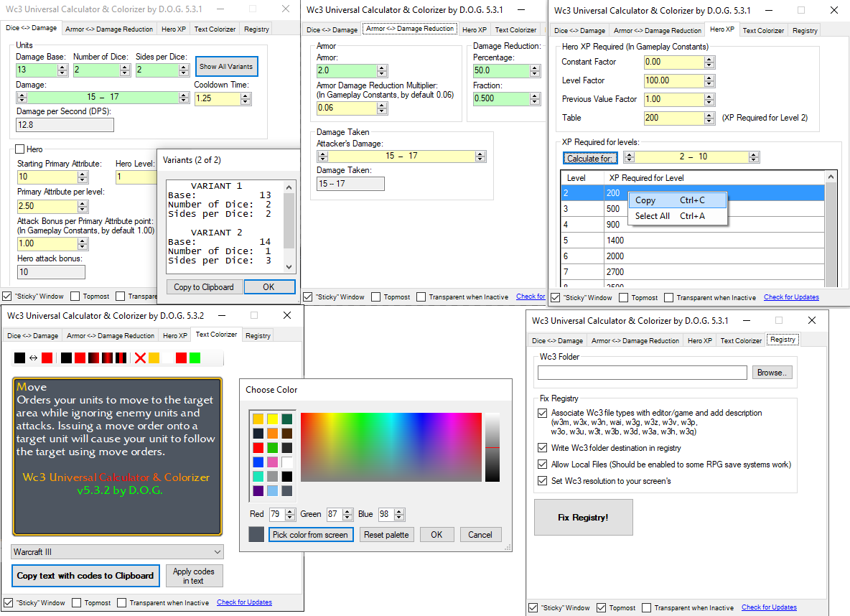Image resolution: width=850 pixels, height=616 pixels.
Task: Choose Copy from the context menu
Action: (677, 200)
